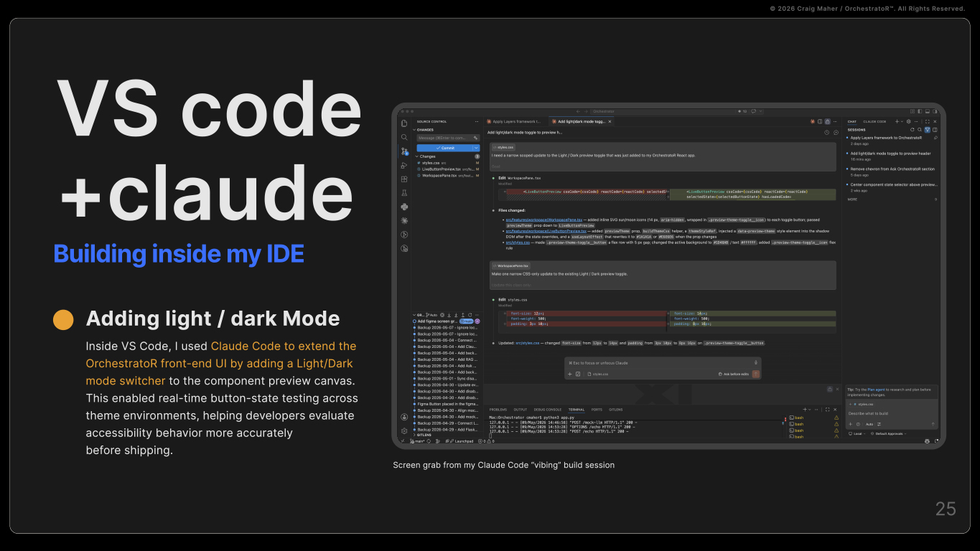Click the microphone icon in the Claude input

(x=756, y=362)
